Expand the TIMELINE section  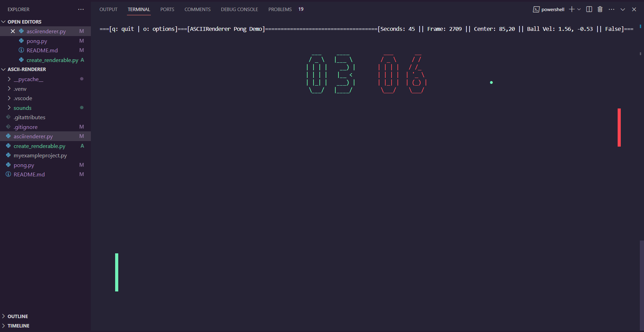click(x=18, y=326)
